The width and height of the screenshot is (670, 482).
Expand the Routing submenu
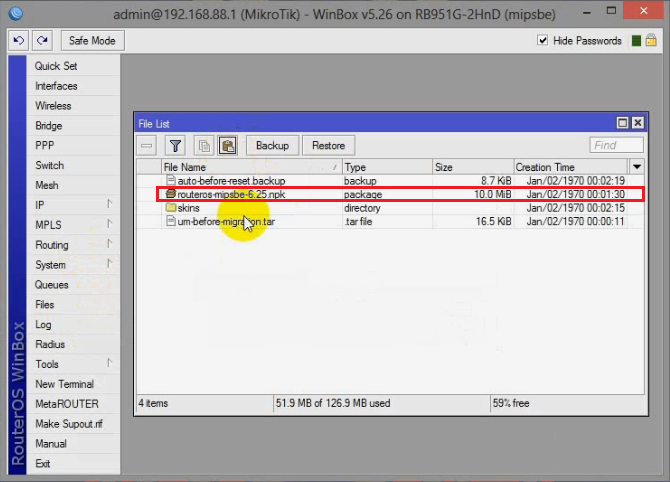point(73,245)
